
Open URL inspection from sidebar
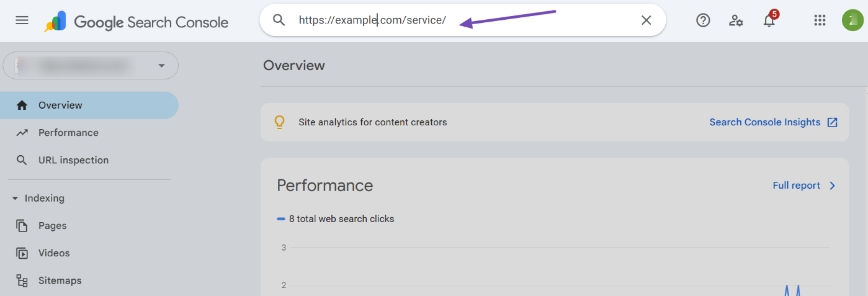pyautogui.click(x=73, y=160)
